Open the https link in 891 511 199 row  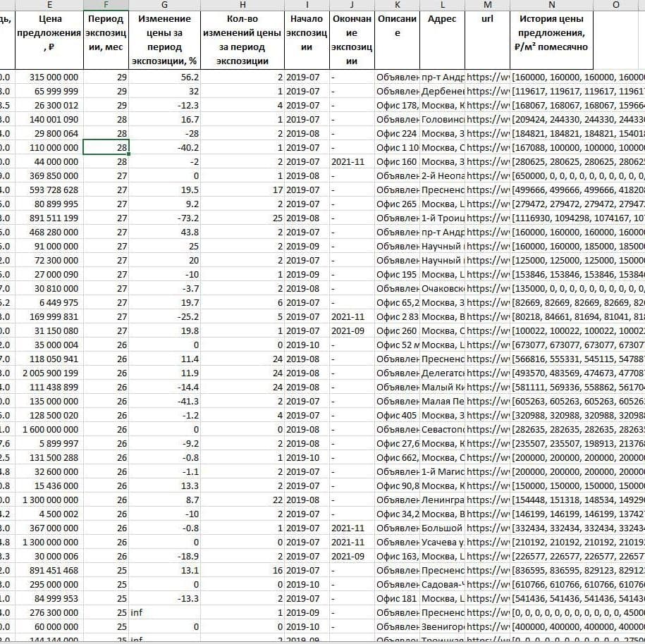(488, 218)
